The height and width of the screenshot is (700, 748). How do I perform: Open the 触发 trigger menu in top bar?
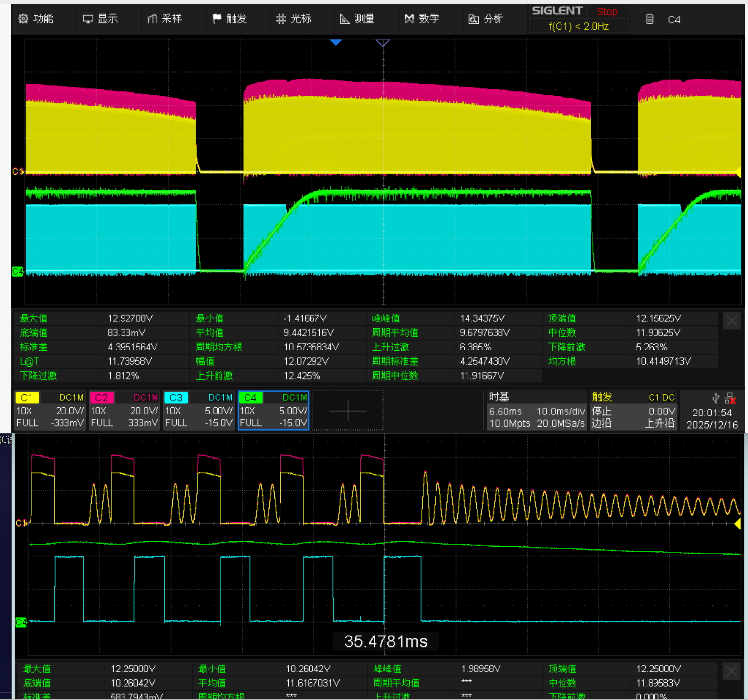point(229,19)
